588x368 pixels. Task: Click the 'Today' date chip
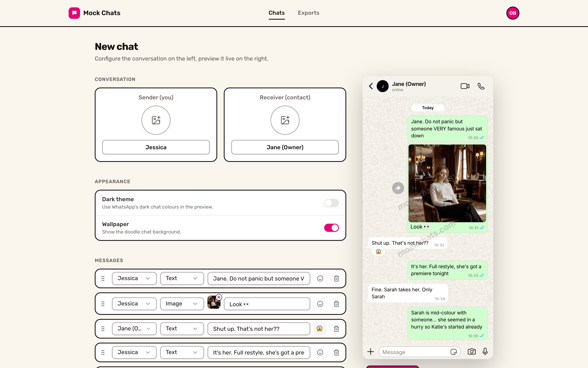(x=428, y=108)
